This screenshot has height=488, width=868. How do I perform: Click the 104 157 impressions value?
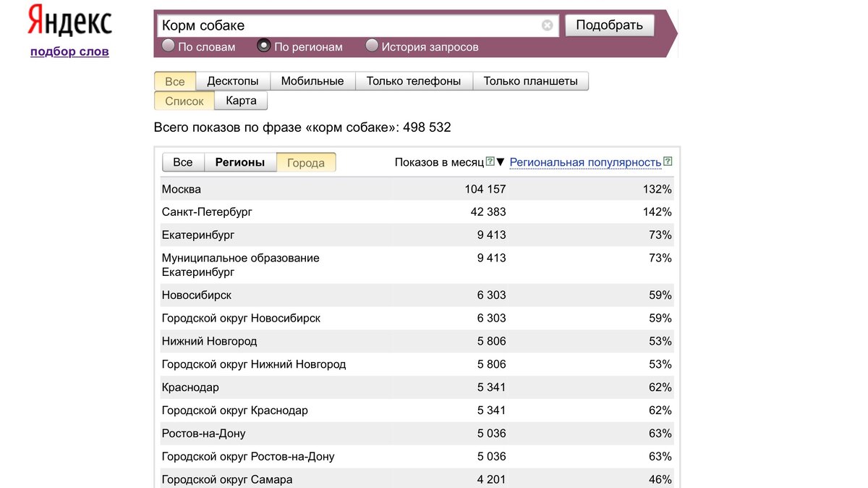485,189
